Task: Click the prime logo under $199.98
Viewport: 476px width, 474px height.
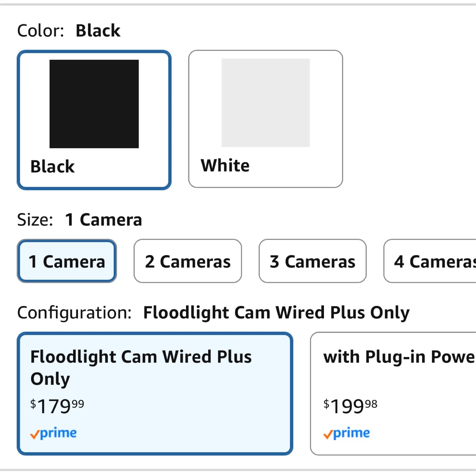Action: coord(351,433)
